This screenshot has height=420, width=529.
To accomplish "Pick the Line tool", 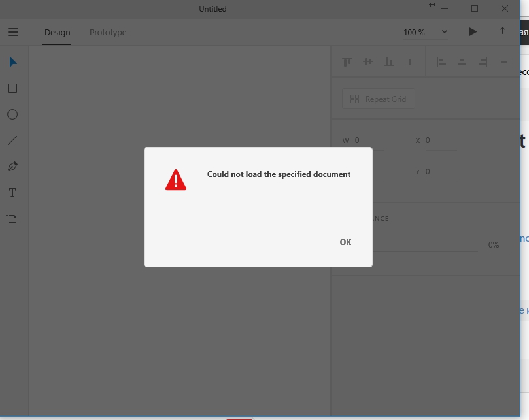I will click(12, 140).
